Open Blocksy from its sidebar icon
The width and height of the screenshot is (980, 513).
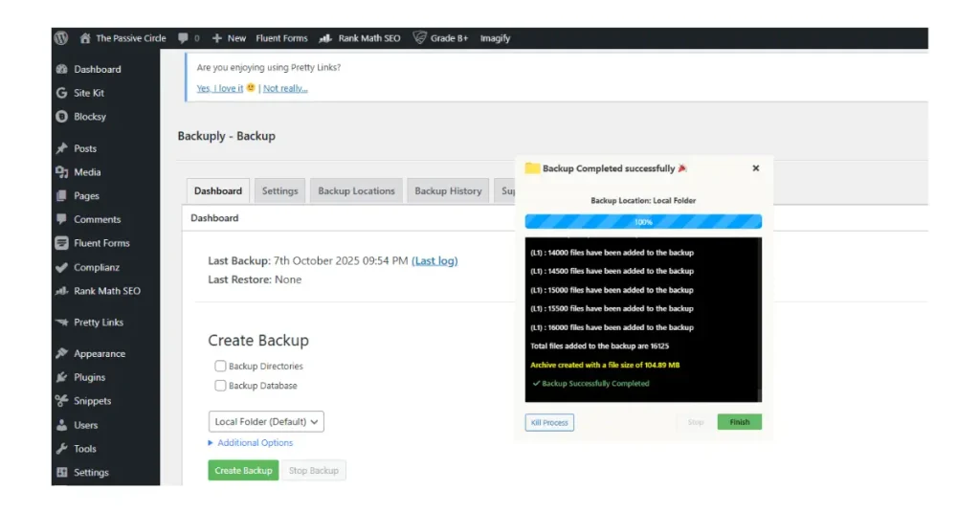click(x=62, y=117)
